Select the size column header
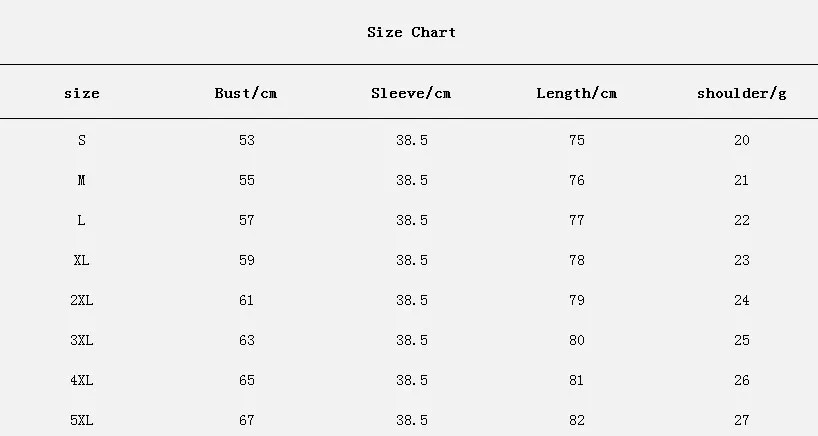Viewport: 818px width, 436px height. click(x=81, y=93)
